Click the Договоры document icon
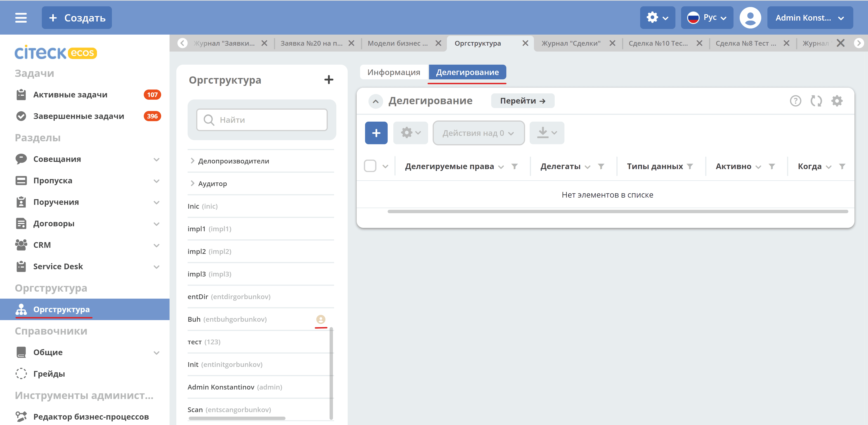Image resolution: width=868 pixels, height=425 pixels. pyautogui.click(x=21, y=223)
